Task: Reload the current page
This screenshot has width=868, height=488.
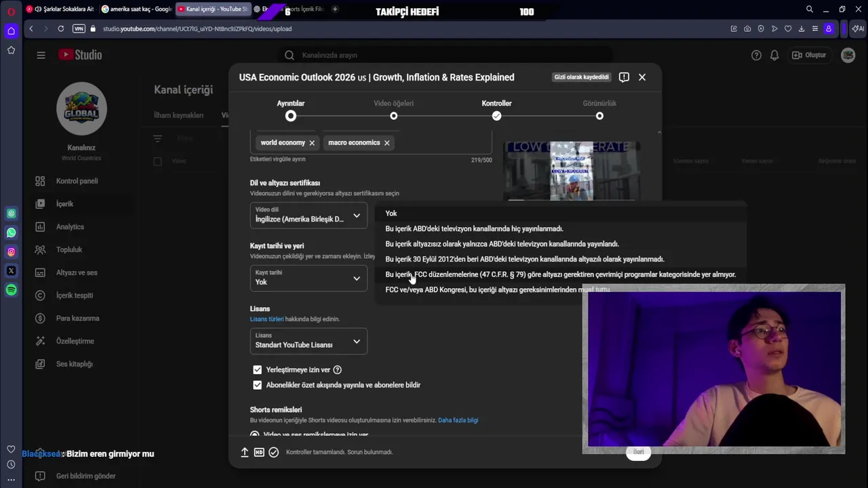Action: tap(61, 28)
